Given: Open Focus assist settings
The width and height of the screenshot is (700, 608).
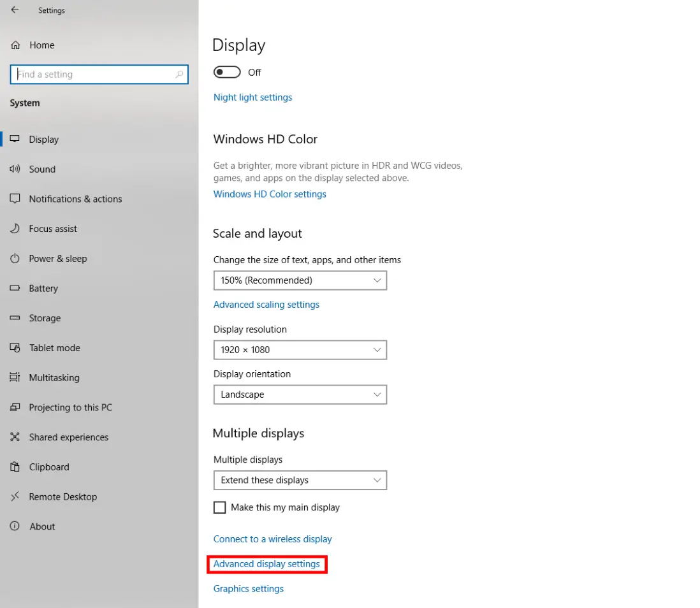Looking at the screenshot, I should [x=16, y=229].
